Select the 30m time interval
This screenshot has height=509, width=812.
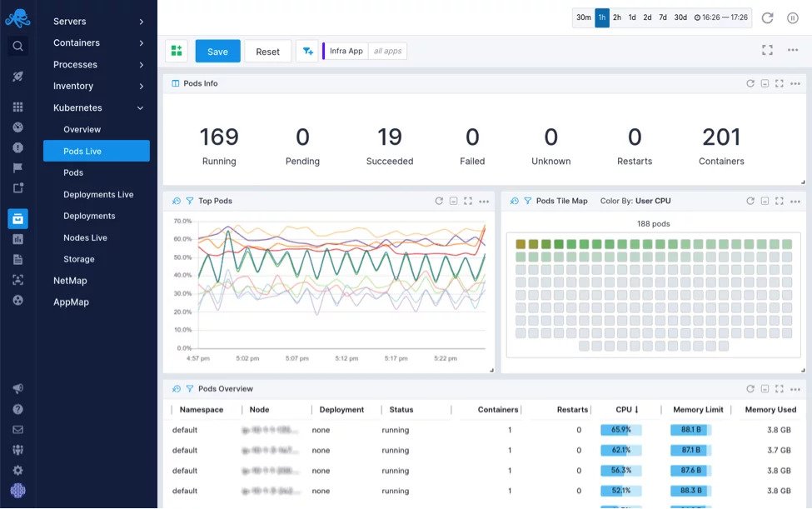(583, 17)
